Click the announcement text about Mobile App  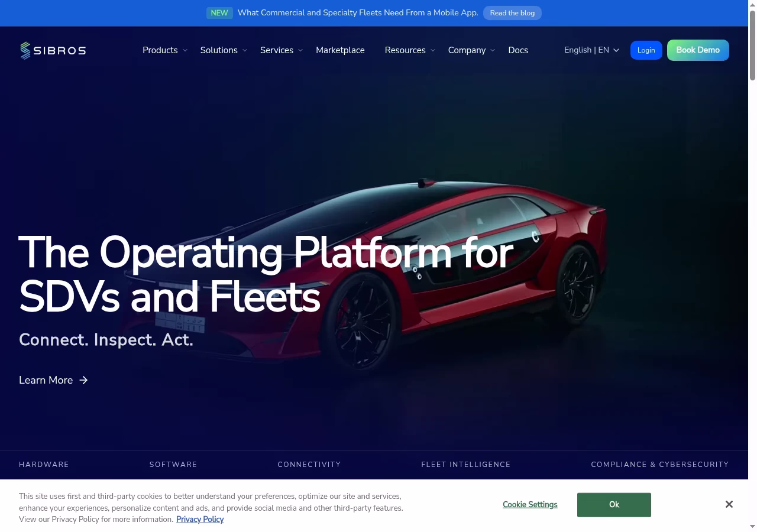(x=358, y=13)
